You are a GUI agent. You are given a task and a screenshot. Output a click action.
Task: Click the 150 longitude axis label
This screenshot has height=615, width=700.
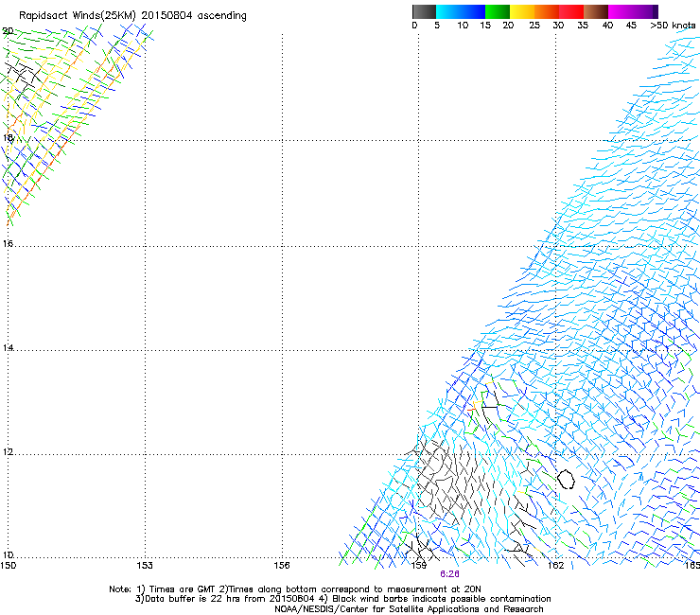click(x=8, y=566)
